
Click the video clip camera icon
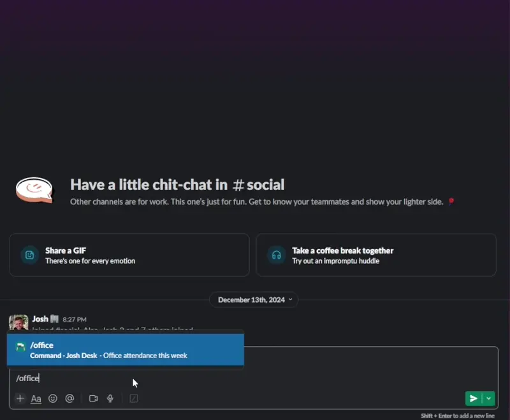pos(93,398)
